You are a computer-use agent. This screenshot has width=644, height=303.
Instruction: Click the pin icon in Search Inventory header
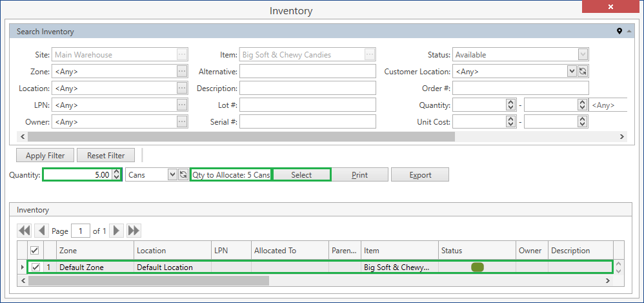click(x=619, y=31)
